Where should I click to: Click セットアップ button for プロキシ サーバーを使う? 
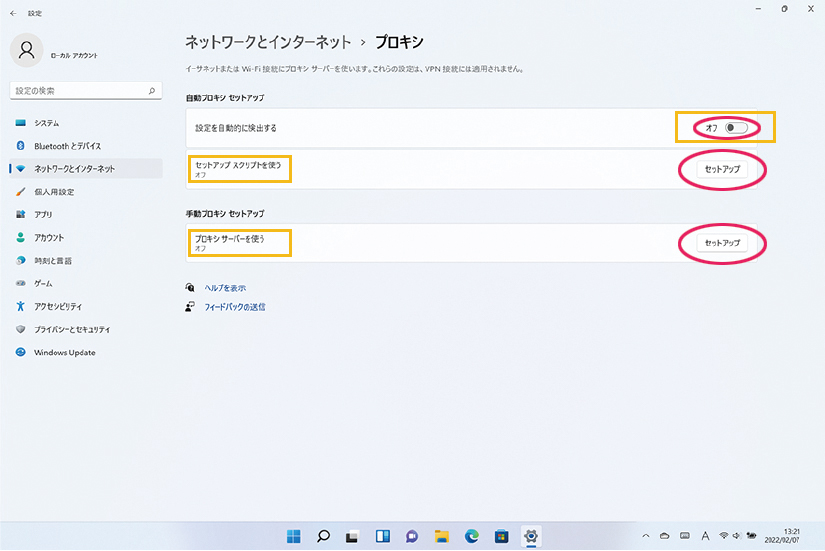[722, 243]
